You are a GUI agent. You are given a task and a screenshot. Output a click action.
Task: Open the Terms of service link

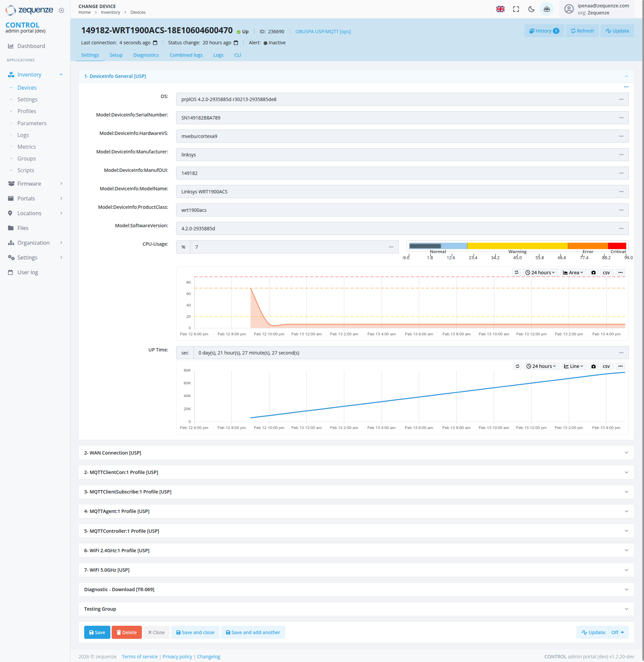[x=139, y=656]
